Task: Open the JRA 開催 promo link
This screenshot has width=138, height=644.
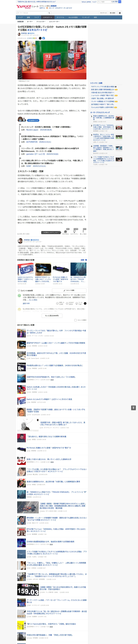Action: (x=115, y=2)
